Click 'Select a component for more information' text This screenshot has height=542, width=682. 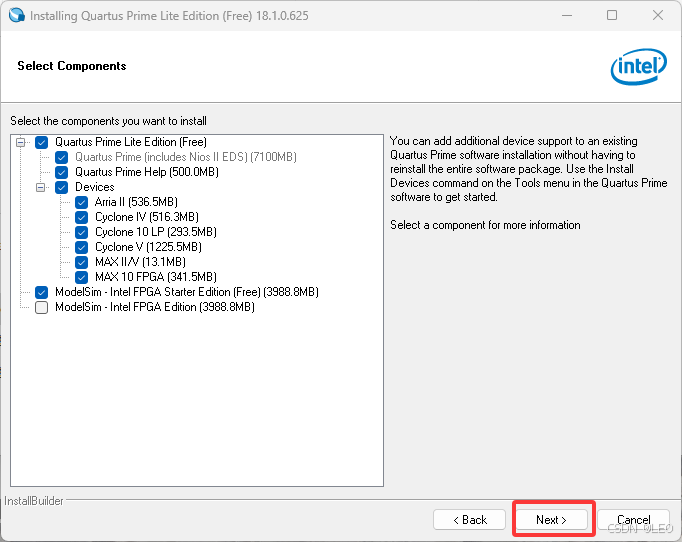pyautogui.click(x=485, y=225)
